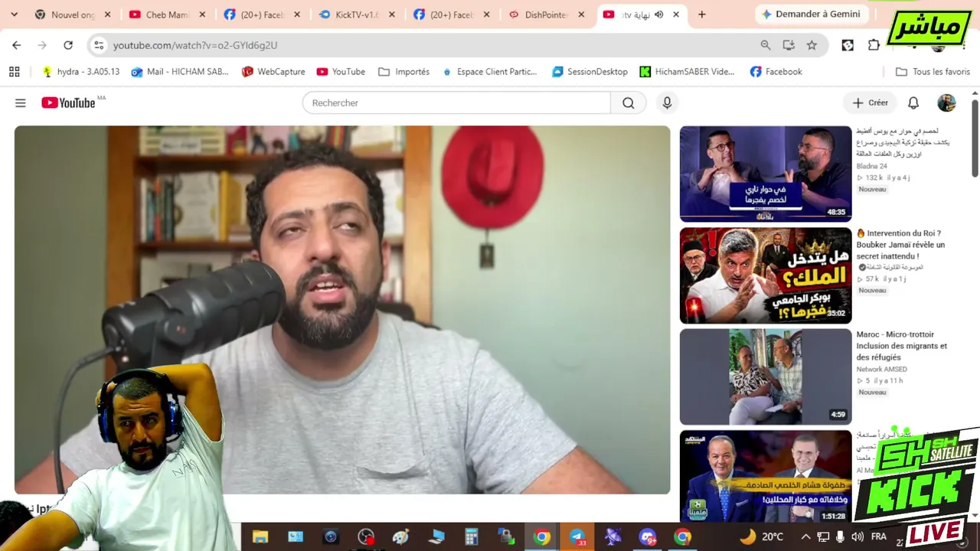This screenshot has height=551, width=980.
Task: Go to the YouTube home logo
Action: tap(69, 103)
